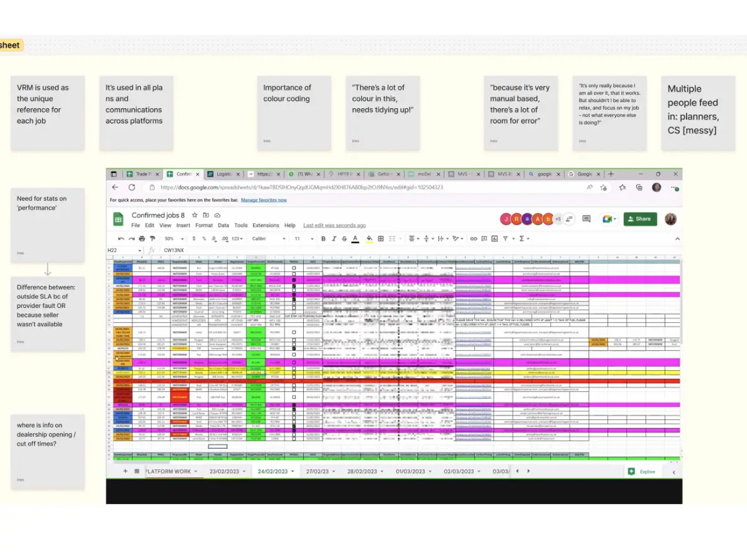Open the 50% zoom dropdown
This screenshot has width=747, height=560.
point(175,238)
